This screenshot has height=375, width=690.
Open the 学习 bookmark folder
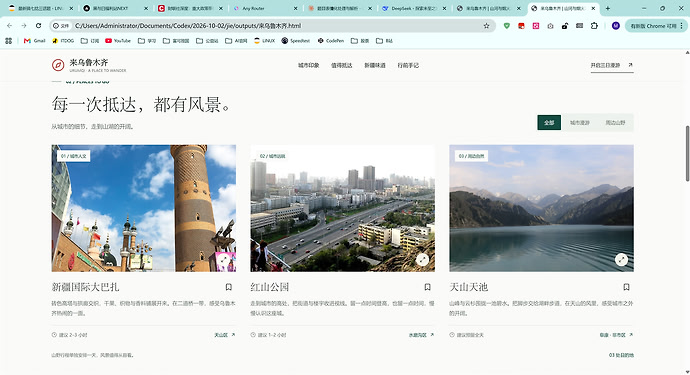(x=147, y=41)
